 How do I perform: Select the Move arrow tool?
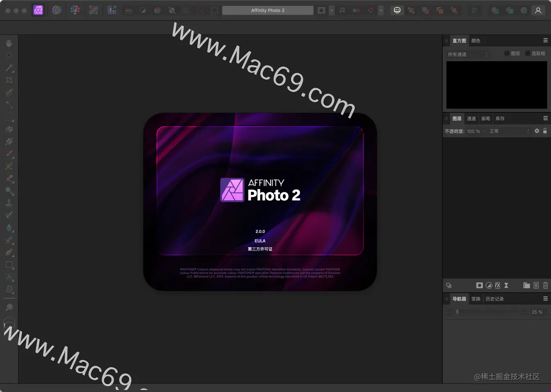pos(9,55)
